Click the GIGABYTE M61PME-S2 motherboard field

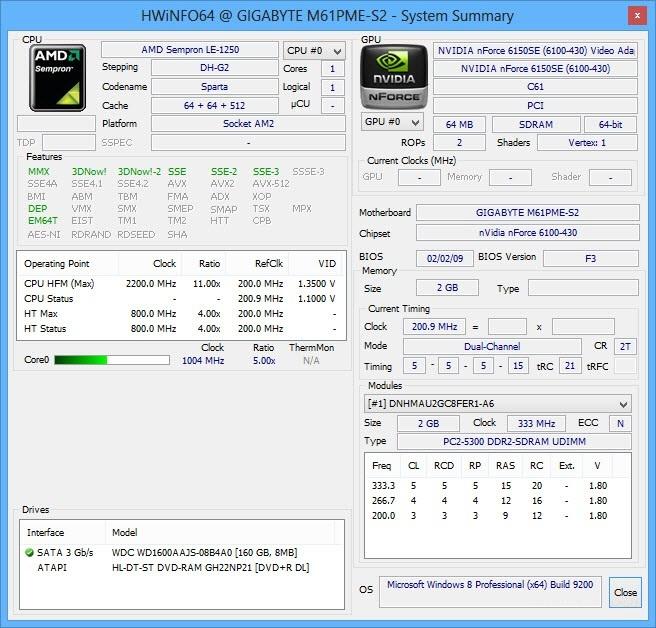tap(528, 213)
